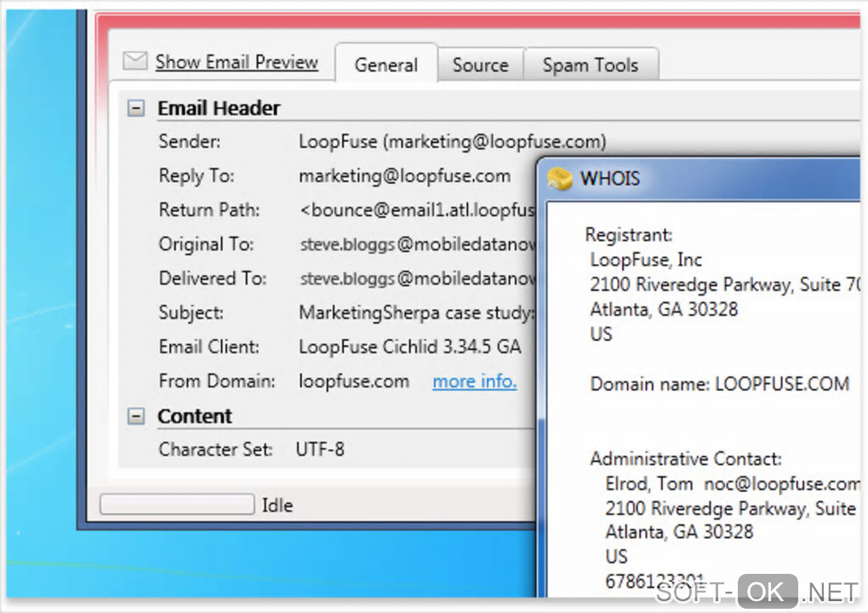Click the WHOIS window title icon
Viewport: 868px width, 613px height.
(x=560, y=178)
